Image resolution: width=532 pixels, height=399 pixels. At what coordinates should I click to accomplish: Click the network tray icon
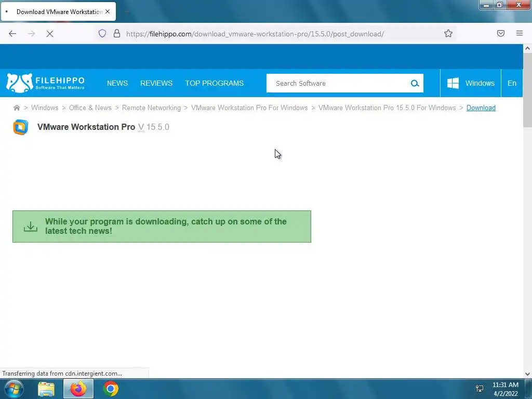pos(480,389)
